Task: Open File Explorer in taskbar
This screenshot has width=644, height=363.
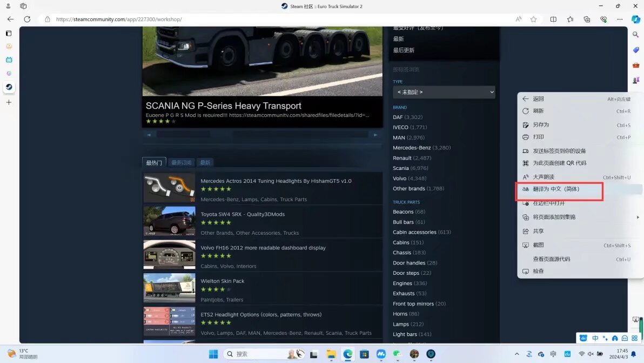Action: 331,354
